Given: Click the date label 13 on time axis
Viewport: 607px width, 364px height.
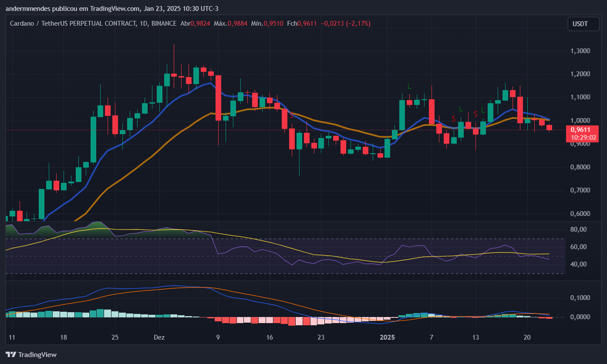Looking at the screenshot, I should click(475, 337).
